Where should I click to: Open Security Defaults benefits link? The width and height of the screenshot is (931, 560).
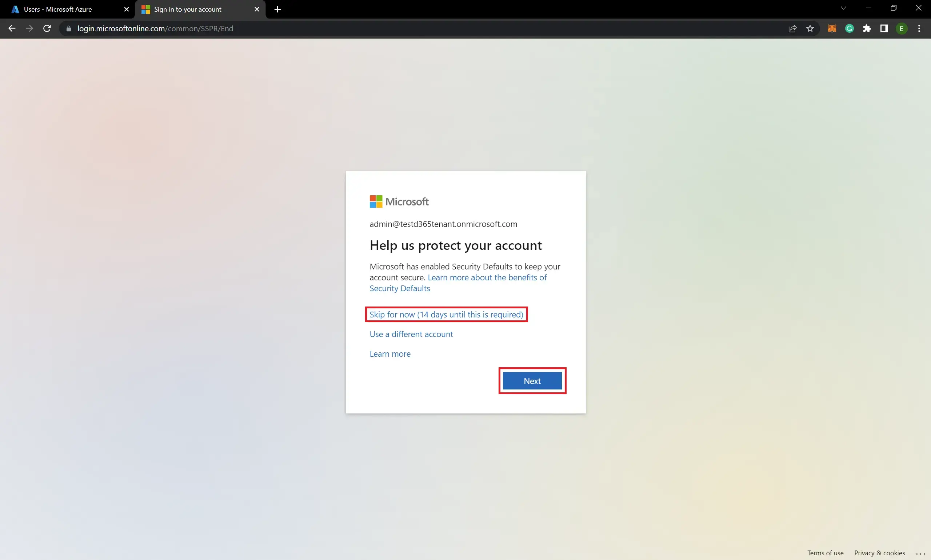coord(458,283)
